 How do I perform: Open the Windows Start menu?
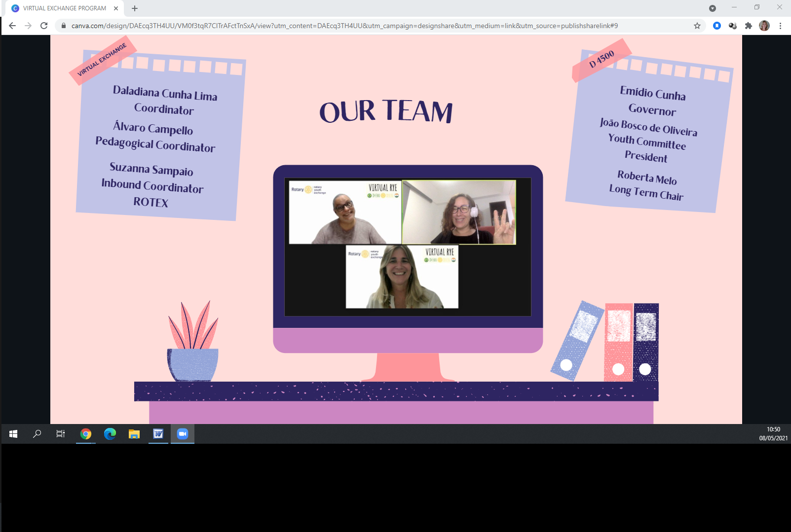click(13, 434)
